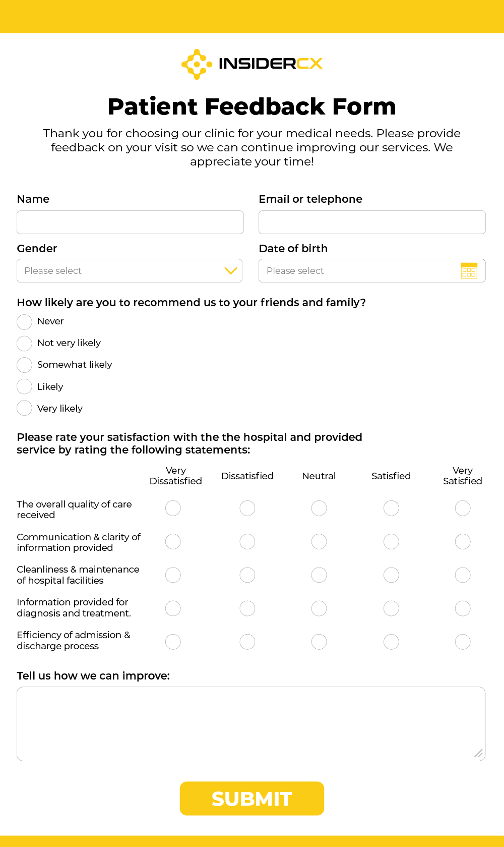Image resolution: width=504 pixels, height=847 pixels.
Task: Rate overall quality of care Very Satisfied
Action: pos(463,508)
